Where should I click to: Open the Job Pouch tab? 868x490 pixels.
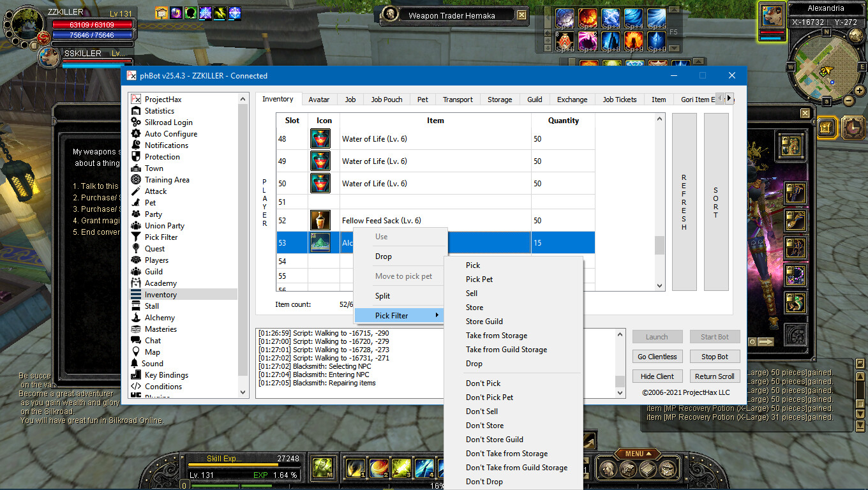(387, 100)
